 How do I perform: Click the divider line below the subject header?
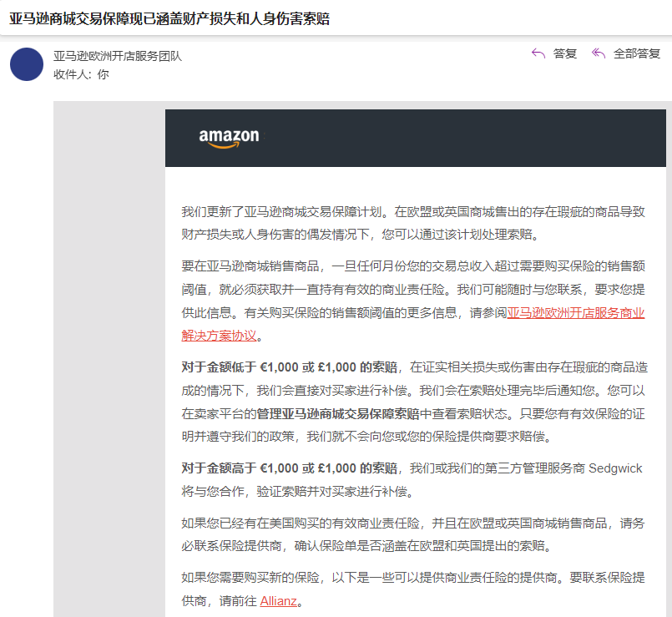(334, 33)
